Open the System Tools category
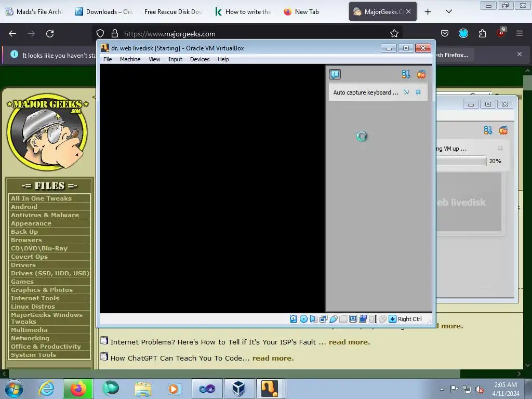The height and width of the screenshot is (399, 532). click(x=33, y=355)
